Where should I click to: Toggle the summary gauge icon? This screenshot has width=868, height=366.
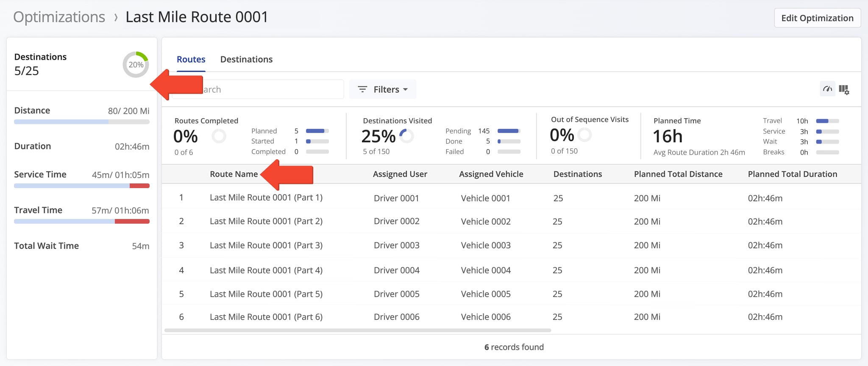827,89
